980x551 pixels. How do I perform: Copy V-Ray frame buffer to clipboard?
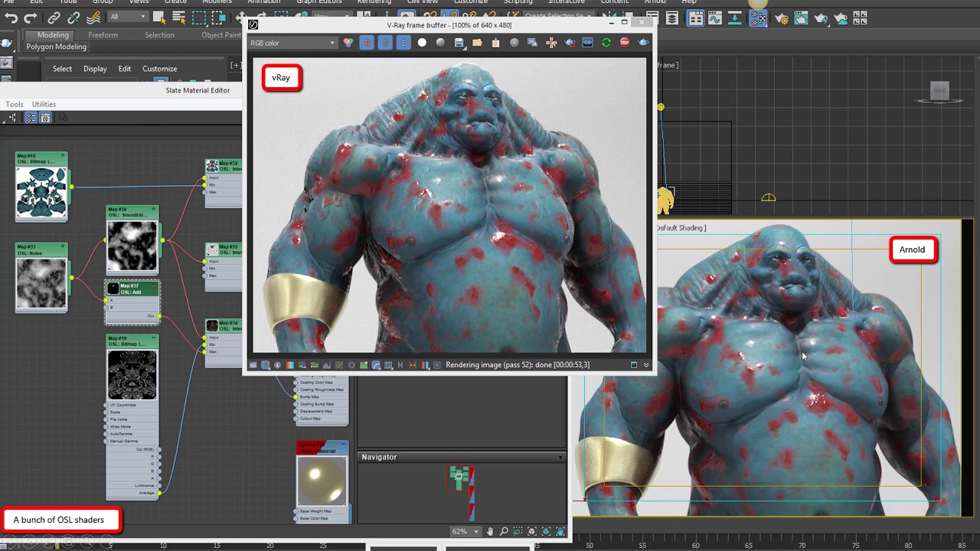[495, 43]
